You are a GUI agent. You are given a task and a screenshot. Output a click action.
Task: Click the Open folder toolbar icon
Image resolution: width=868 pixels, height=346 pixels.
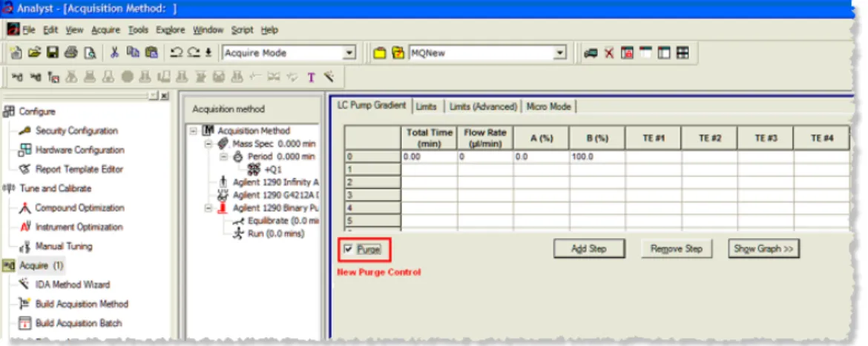point(34,53)
